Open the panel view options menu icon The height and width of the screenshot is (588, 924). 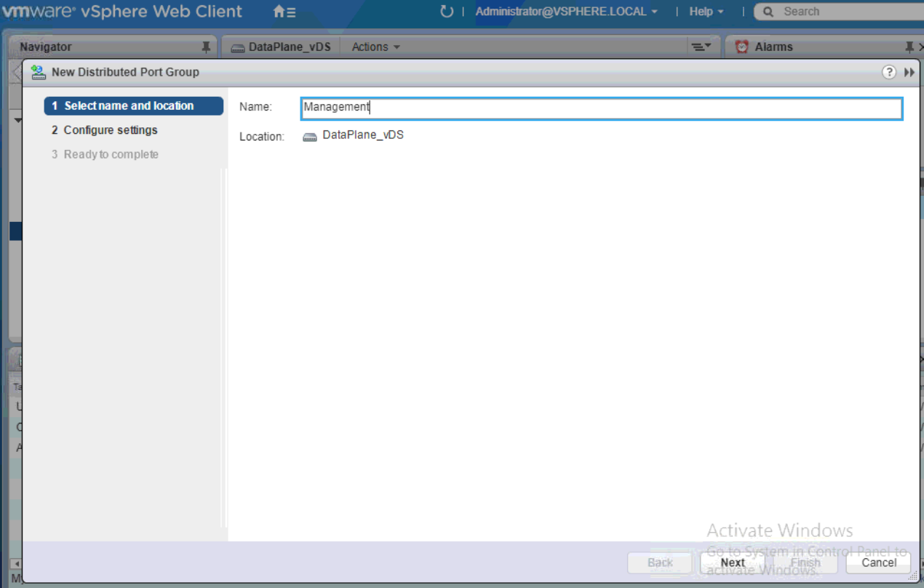(x=701, y=47)
